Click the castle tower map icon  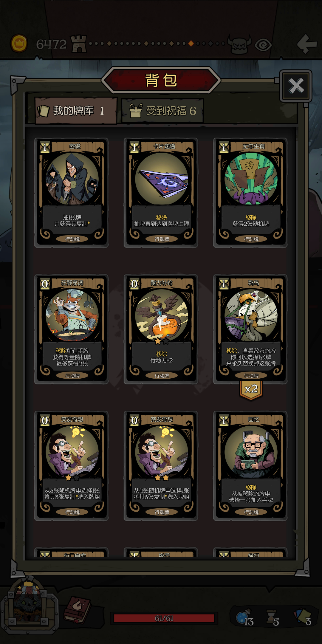tap(78, 44)
